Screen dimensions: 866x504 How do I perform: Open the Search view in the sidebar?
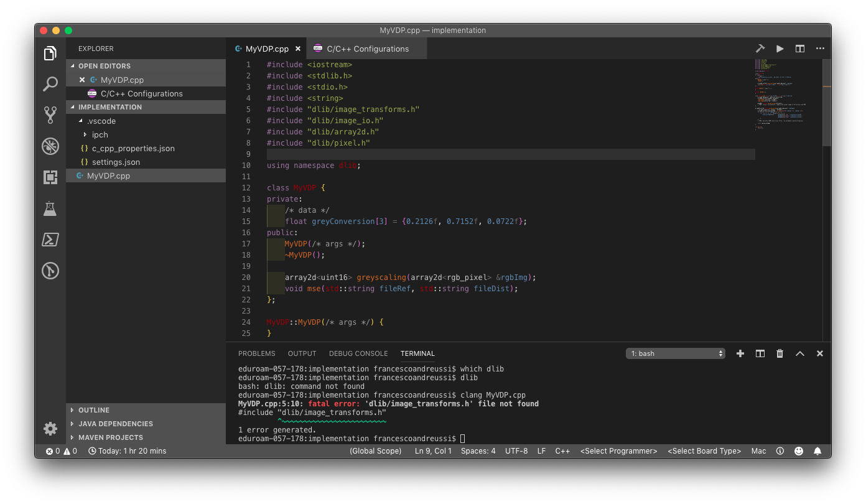tap(50, 83)
